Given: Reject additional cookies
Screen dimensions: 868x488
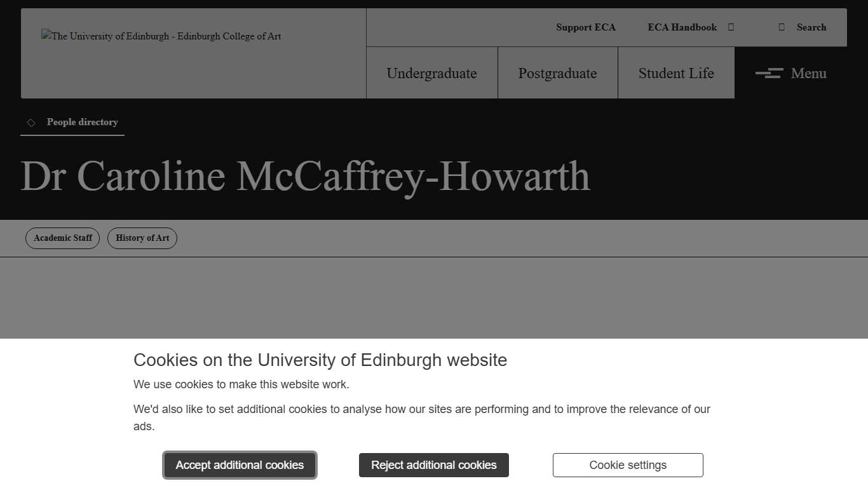Looking at the screenshot, I should pyautogui.click(x=433, y=465).
